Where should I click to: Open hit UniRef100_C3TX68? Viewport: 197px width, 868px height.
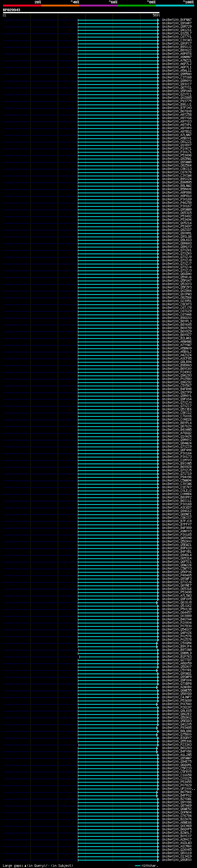(176, 78)
